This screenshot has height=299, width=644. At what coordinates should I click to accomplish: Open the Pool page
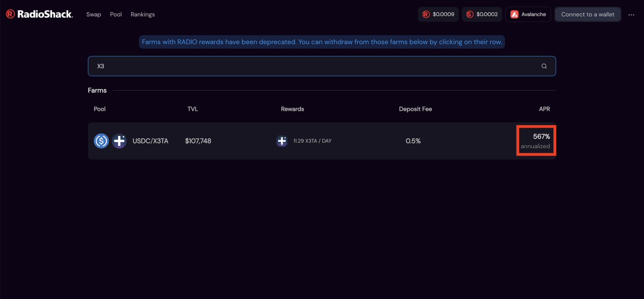[x=116, y=14]
